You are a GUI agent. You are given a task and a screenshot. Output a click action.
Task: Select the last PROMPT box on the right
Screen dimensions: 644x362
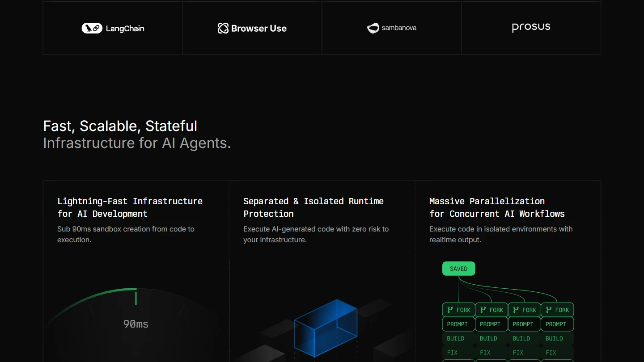(x=557, y=324)
